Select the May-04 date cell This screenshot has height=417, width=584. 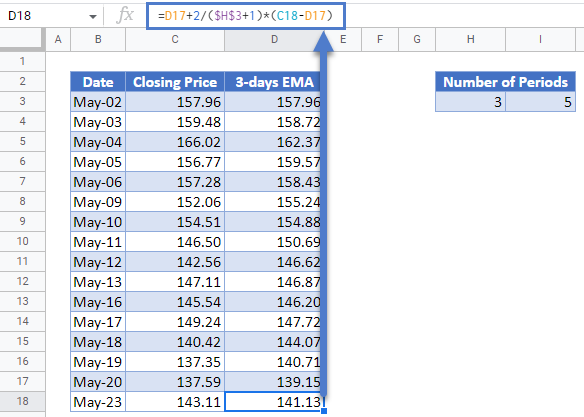(98, 142)
